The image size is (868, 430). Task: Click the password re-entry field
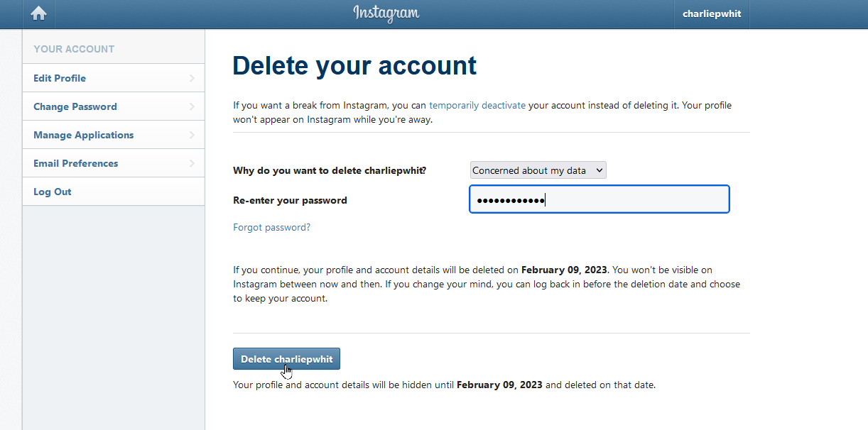pos(599,199)
